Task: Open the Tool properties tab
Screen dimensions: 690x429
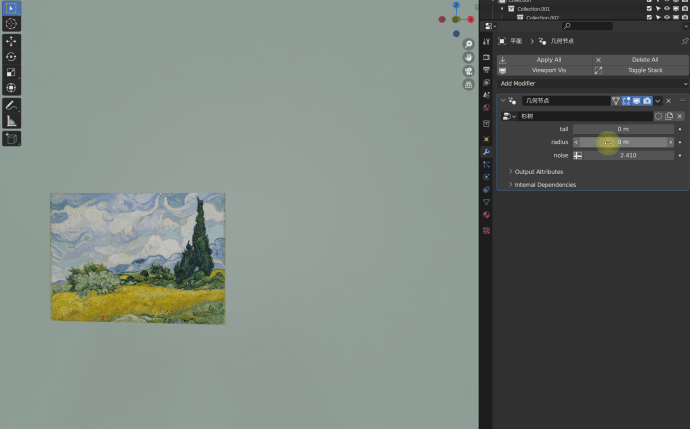Action: [486, 41]
